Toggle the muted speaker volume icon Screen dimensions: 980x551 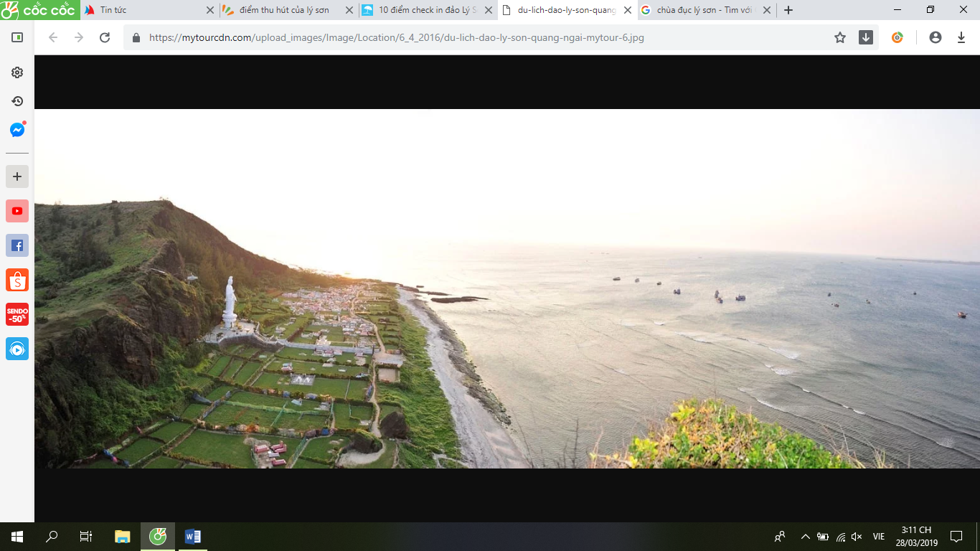click(x=857, y=537)
